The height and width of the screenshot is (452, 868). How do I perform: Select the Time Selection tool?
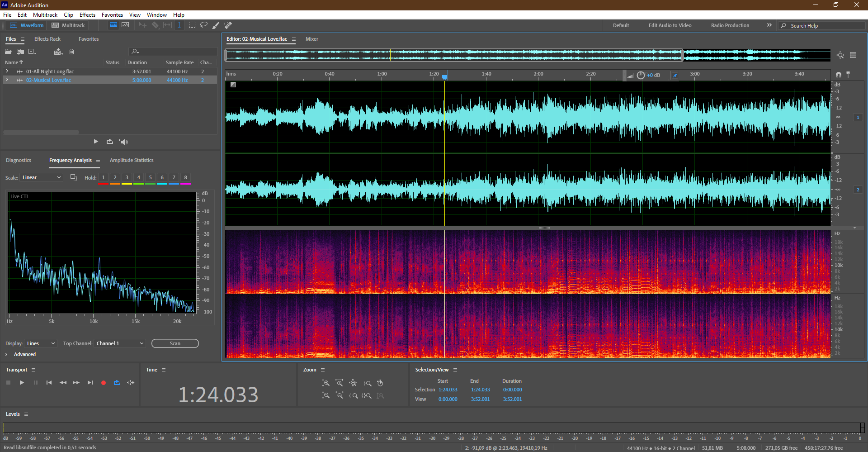pos(179,25)
